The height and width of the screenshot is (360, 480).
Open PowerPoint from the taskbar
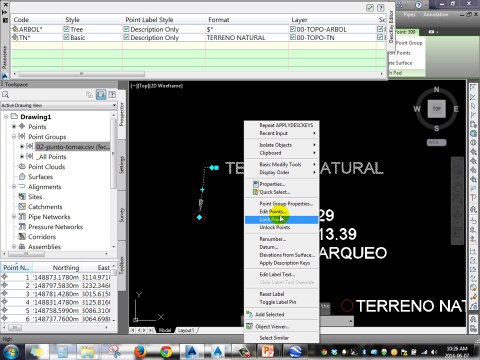coord(269,352)
